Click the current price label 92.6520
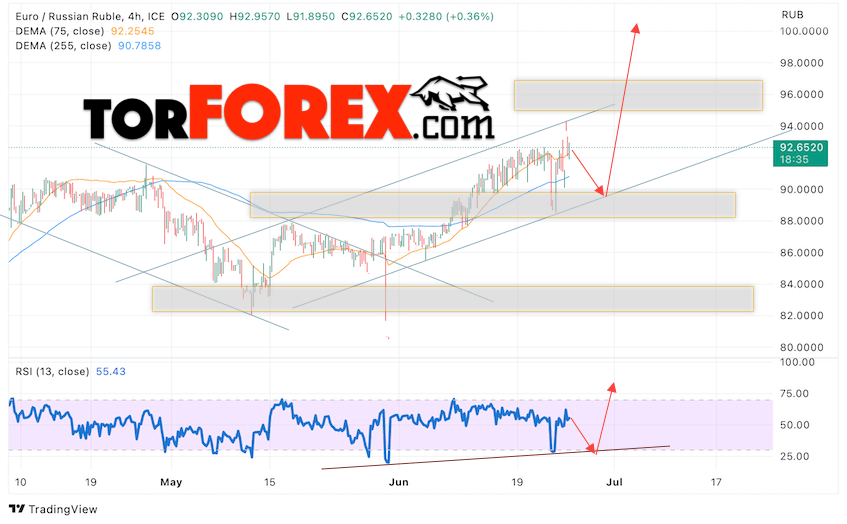This screenshot has width=847, height=524. 801,147
